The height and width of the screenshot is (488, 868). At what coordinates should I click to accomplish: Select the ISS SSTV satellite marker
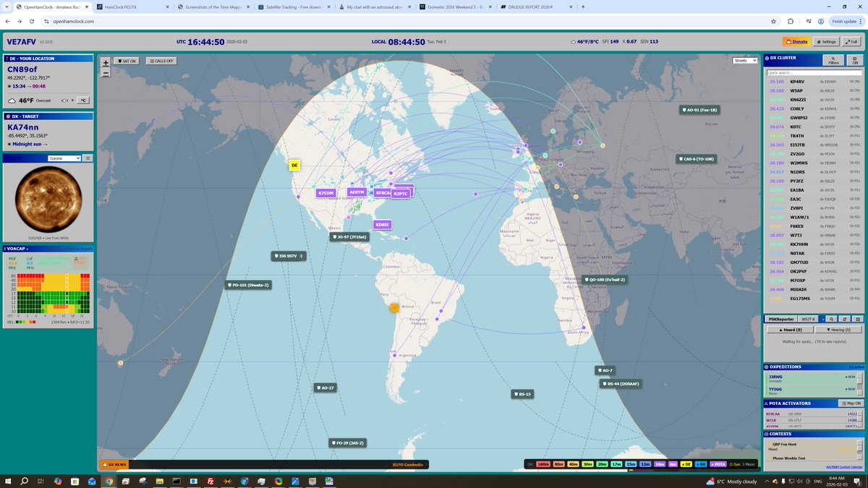[289, 256]
